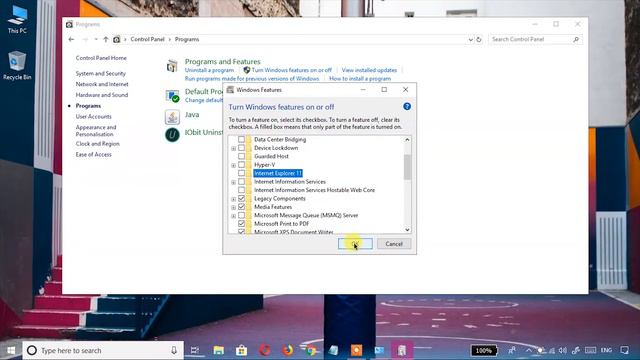Check the Device Lockdown checkbox
The image size is (640, 360).
point(242,148)
